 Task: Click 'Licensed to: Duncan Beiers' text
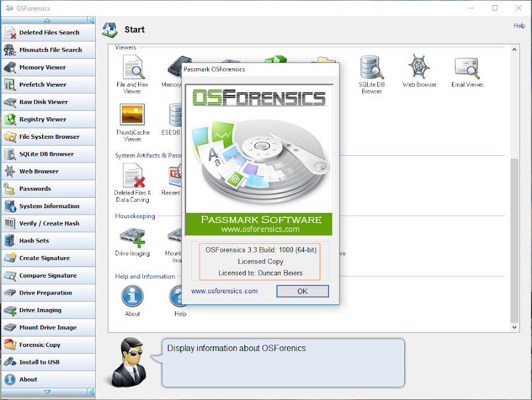260,273
